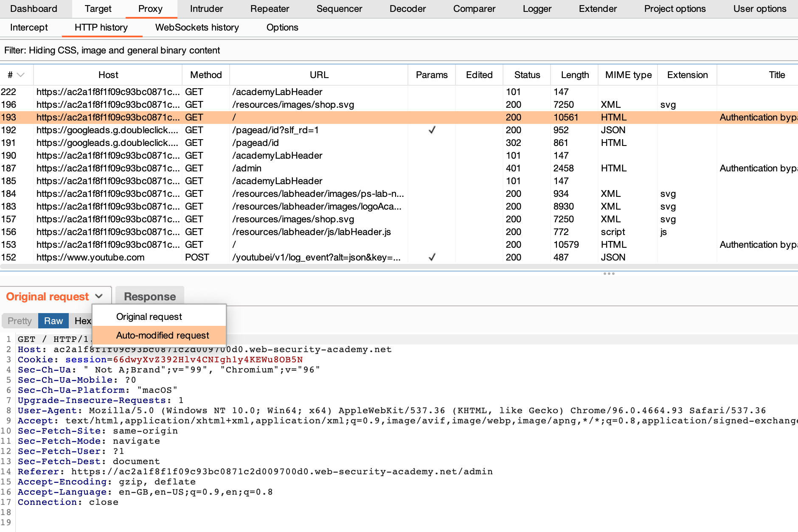Open the WebSockets history tab
798x532 pixels.
pos(197,27)
